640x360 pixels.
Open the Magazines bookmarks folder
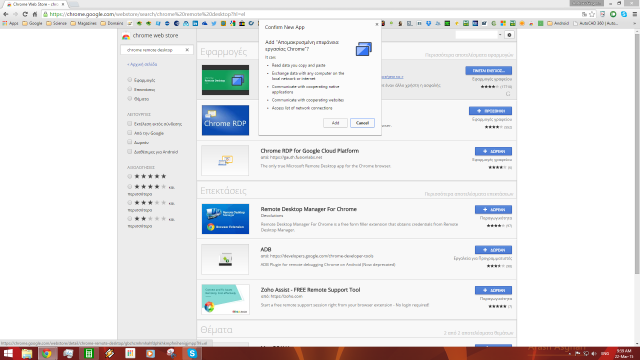tap(84, 23)
